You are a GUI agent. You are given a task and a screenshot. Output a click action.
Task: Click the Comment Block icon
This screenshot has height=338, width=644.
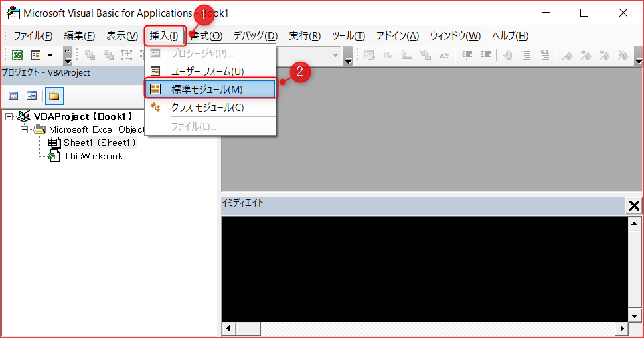(x=526, y=55)
